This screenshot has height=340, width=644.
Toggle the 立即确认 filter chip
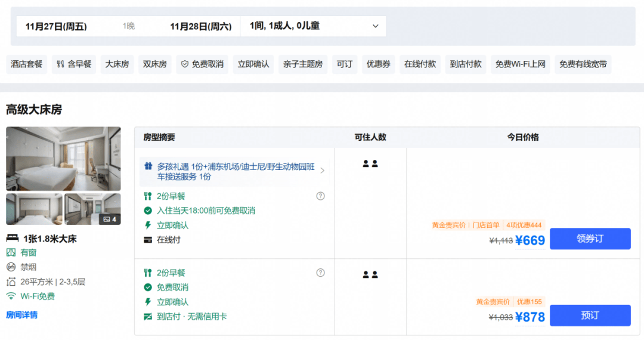click(253, 64)
